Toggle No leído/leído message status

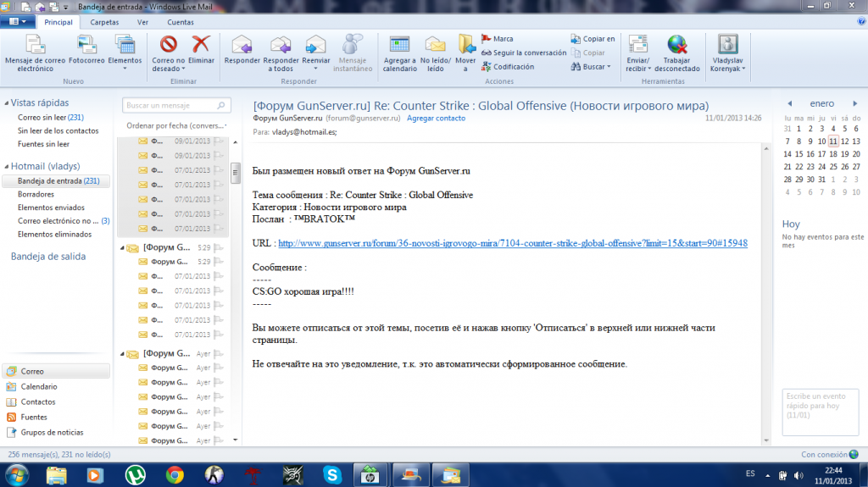pyautogui.click(x=435, y=45)
